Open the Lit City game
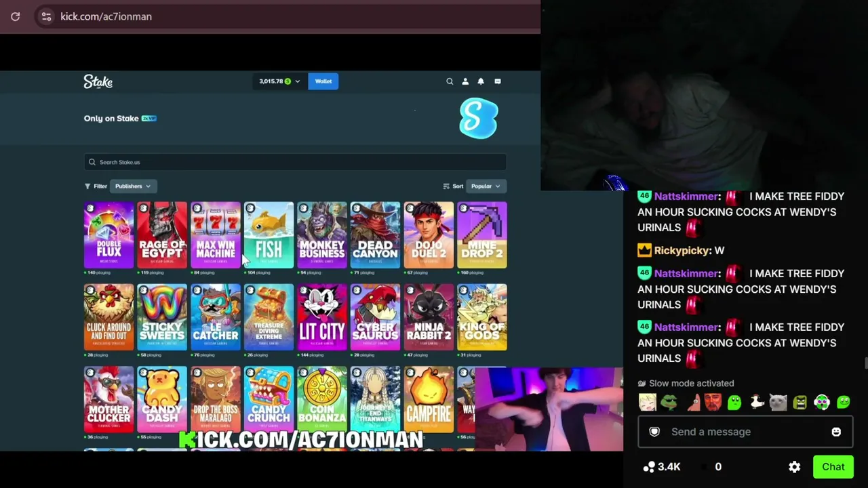Image resolution: width=868 pixels, height=488 pixels. (x=322, y=317)
